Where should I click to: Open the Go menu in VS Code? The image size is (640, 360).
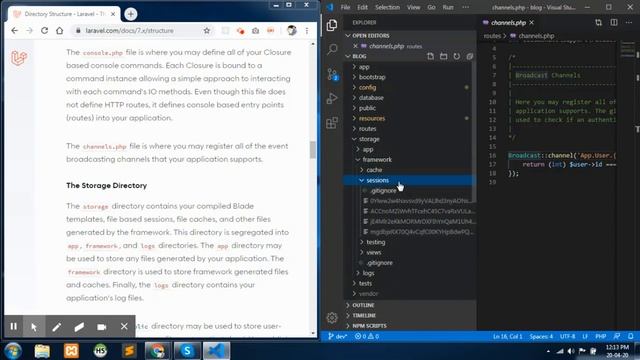[431, 7]
